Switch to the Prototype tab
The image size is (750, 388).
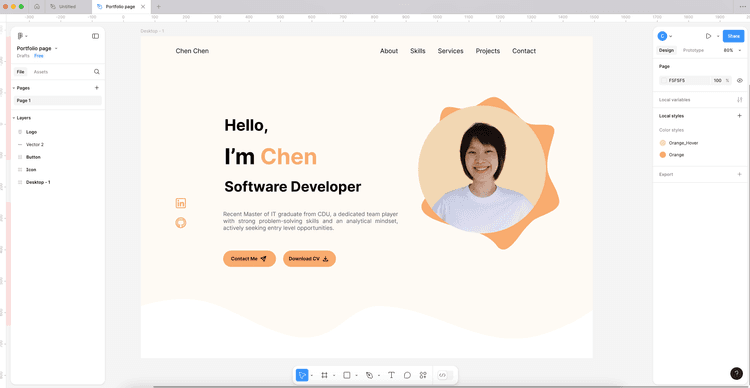click(x=693, y=50)
